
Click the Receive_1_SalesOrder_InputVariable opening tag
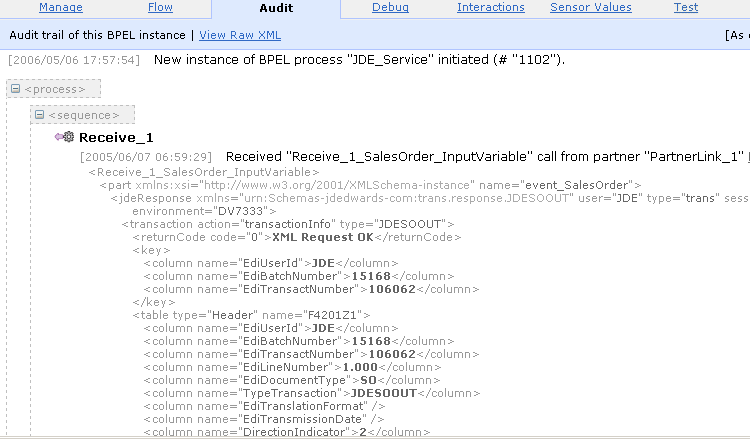coord(204,172)
